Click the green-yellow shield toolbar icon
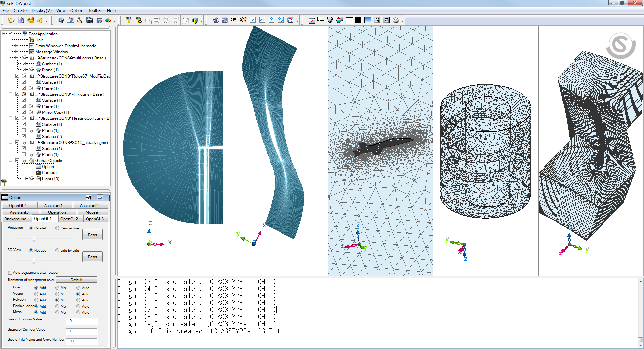644x349 pixels. (195, 20)
